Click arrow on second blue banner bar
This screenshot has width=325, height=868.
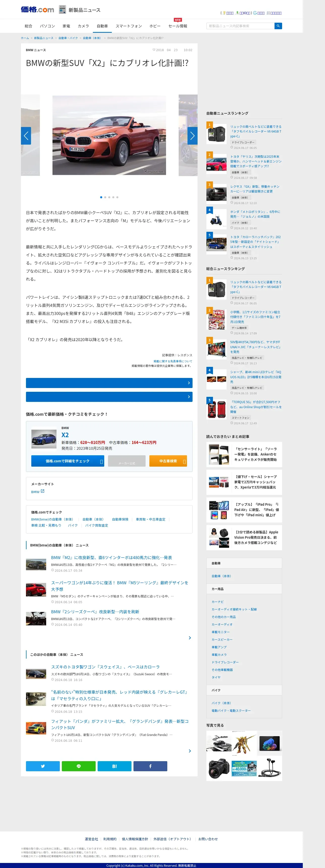pyautogui.click(x=189, y=397)
